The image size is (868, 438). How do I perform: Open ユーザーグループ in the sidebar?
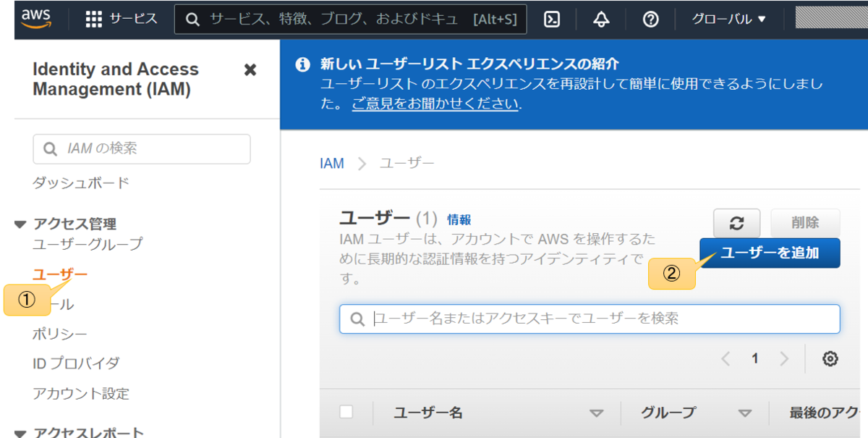(x=88, y=244)
